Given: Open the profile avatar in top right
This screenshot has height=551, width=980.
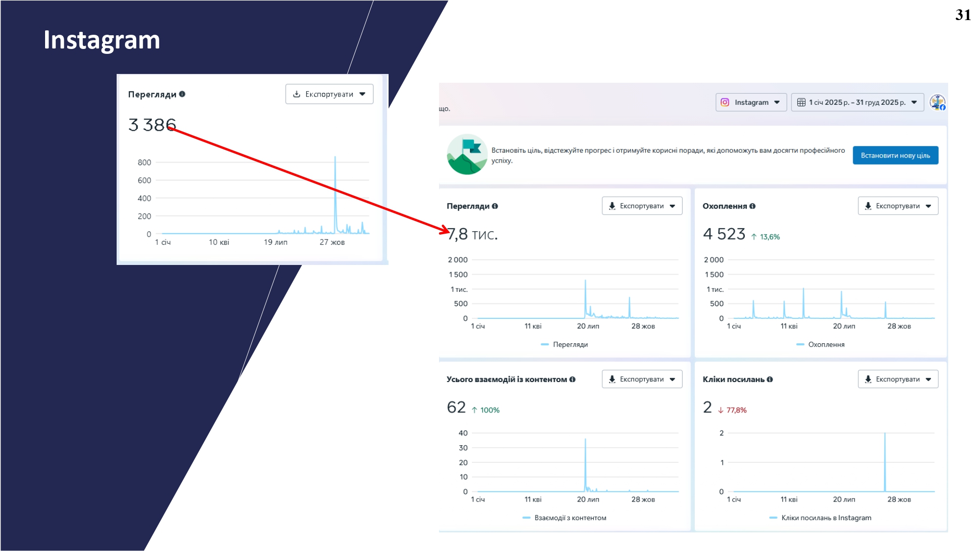Looking at the screenshot, I should (x=937, y=103).
